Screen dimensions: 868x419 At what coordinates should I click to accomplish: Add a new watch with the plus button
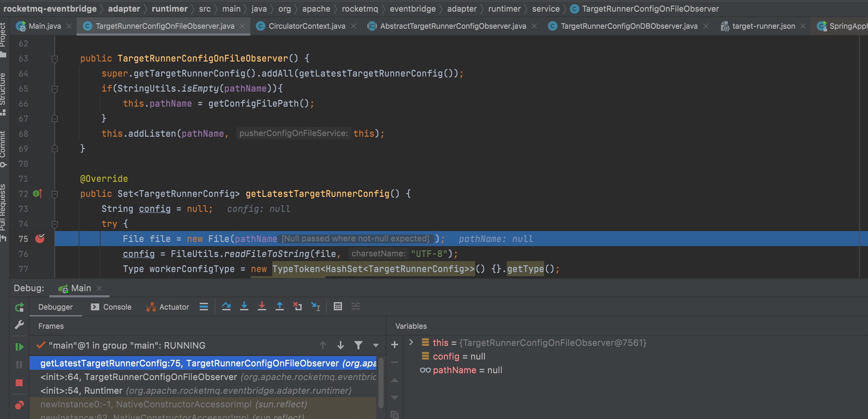point(394,345)
